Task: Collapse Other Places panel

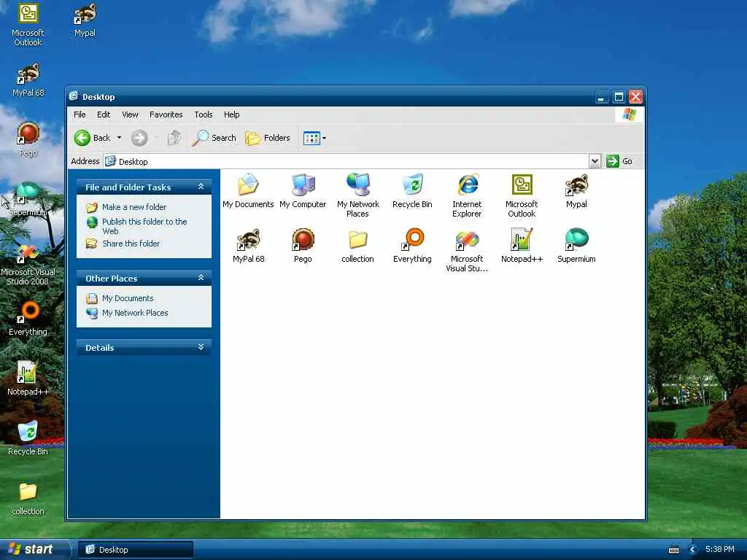Action: 201,278
